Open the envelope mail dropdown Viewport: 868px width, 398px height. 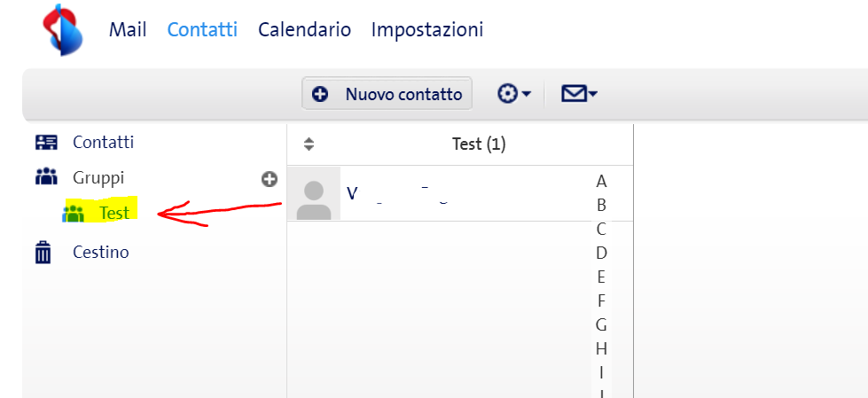coord(579,94)
